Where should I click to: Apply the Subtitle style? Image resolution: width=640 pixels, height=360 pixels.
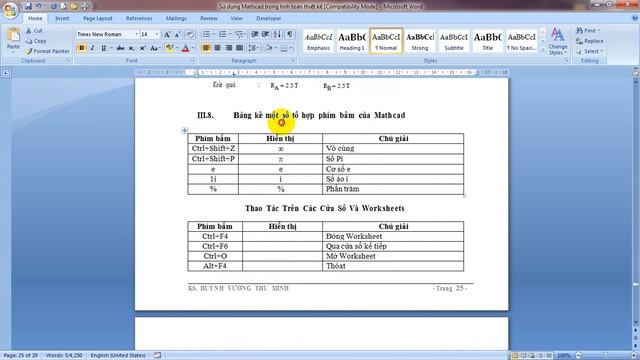[454, 41]
